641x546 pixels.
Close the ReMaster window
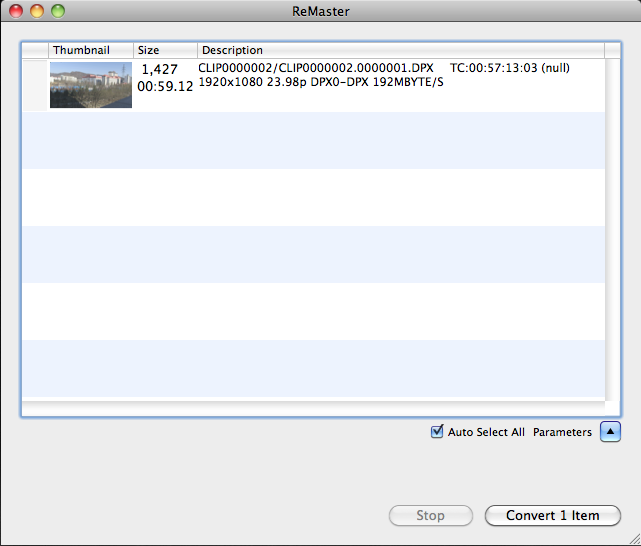(16, 11)
